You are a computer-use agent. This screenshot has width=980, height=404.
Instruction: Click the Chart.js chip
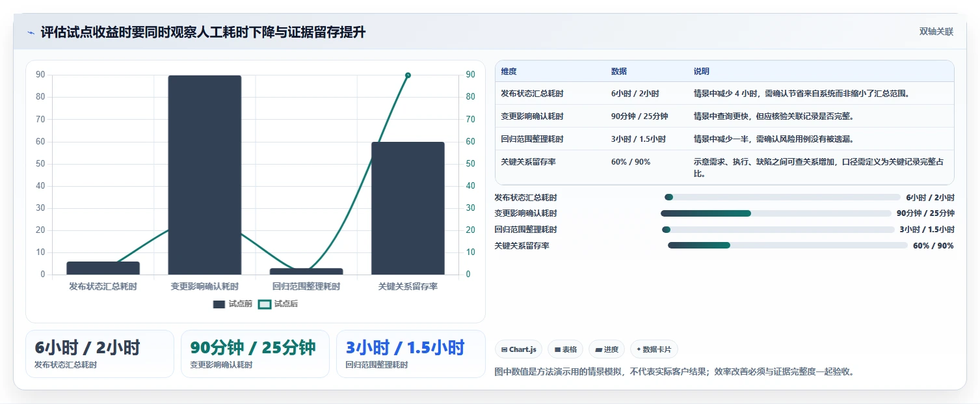(x=518, y=349)
